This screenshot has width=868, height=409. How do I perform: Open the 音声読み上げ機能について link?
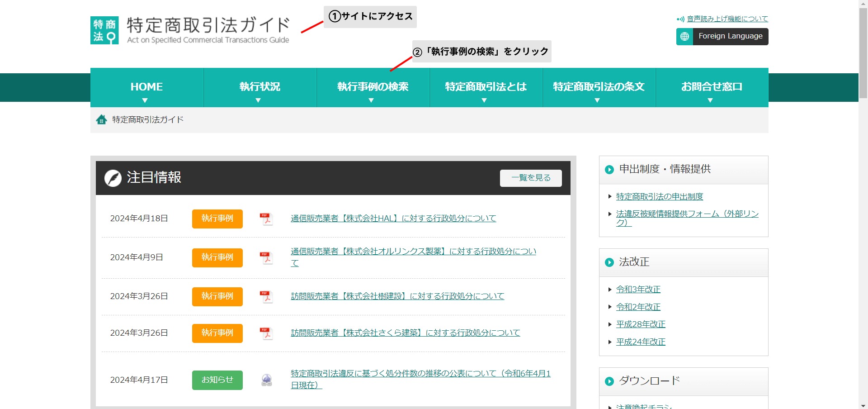point(727,19)
